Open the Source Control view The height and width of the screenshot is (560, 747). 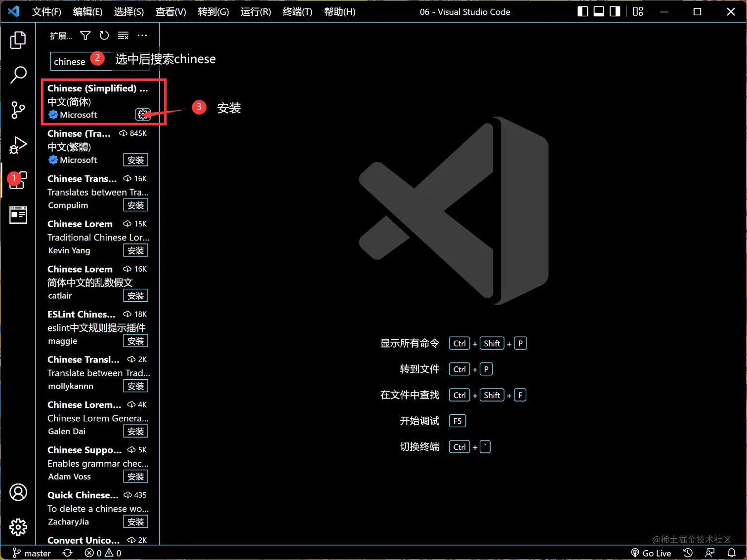(x=18, y=110)
